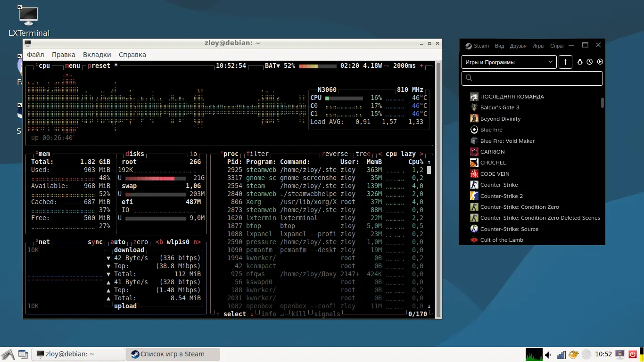Screen dimensions: 644x362
Task: Toggle reverse sorting in btop proc panel
Action: tap(334, 154)
